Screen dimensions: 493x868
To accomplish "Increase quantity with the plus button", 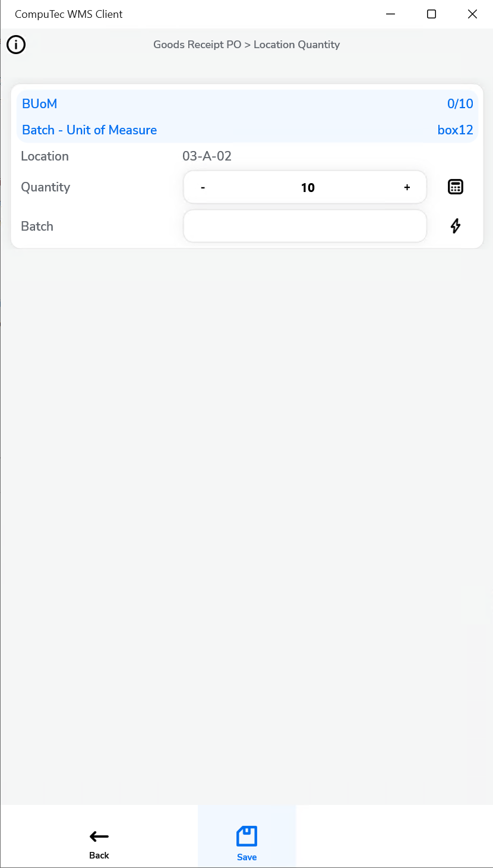I will (x=407, y=187).
